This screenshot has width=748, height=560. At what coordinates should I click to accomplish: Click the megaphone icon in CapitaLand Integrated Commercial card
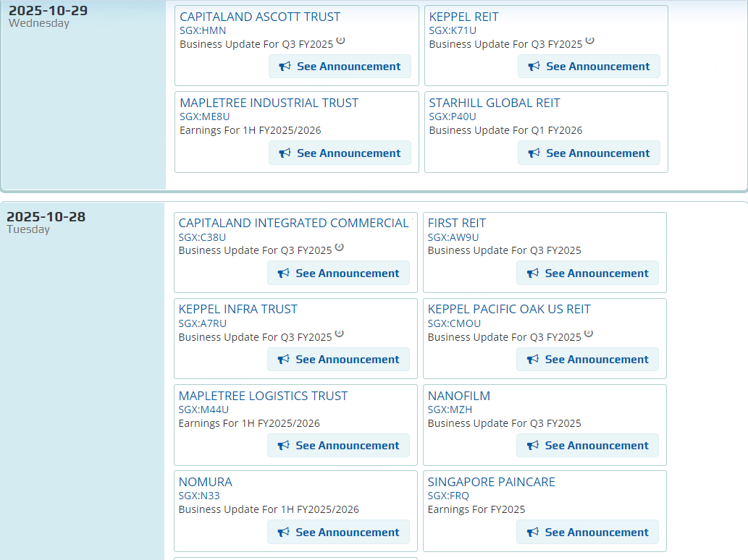[x=283, y=273]
